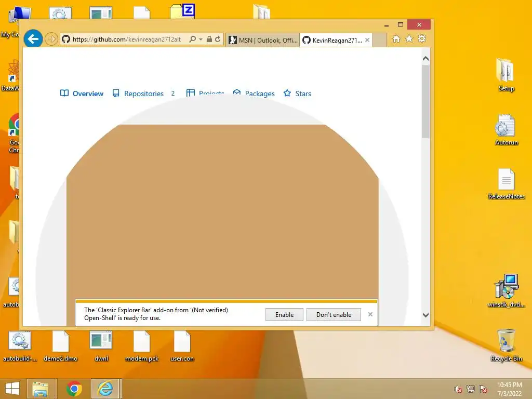This screenshot has width=532, height=399.
Task: Select the dwnl desktop icon
Action: coord(101,346)
